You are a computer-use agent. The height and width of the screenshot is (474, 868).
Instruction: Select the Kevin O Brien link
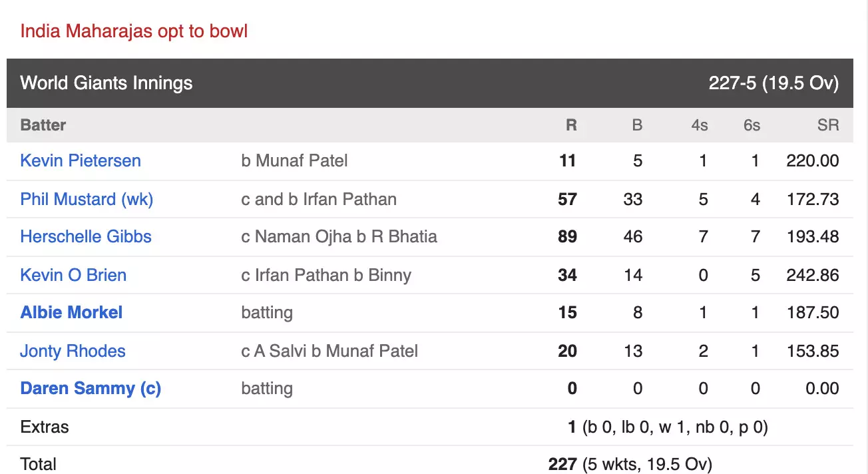(73, 275)
